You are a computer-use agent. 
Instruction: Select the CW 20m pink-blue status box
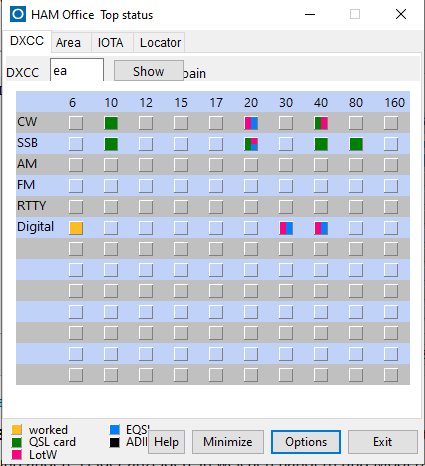click(x=251, y=123)
